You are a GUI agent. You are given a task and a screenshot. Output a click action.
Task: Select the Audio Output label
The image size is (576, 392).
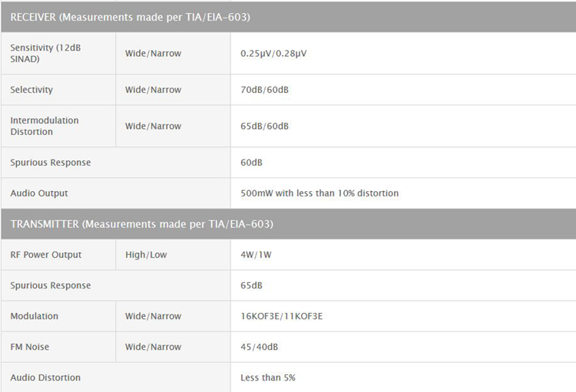tap(39, 193)
